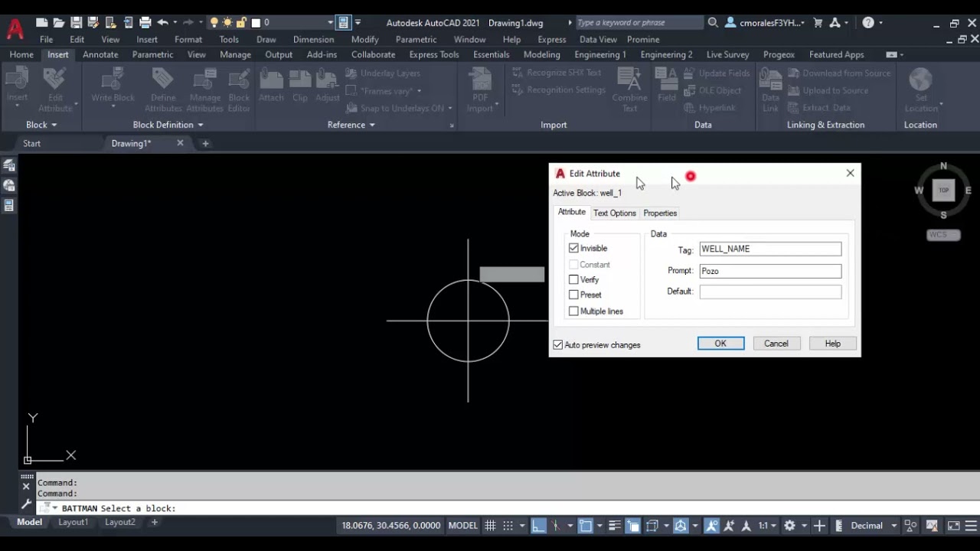Screen dimensions: 980x551
Task: Check the Multiple lines checkbox
Action: [573, 311]
